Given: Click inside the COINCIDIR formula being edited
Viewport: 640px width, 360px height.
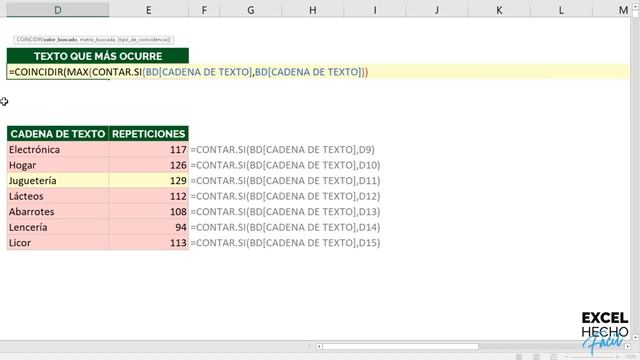Looking at the screenshot, I should (x=188, y=72).
